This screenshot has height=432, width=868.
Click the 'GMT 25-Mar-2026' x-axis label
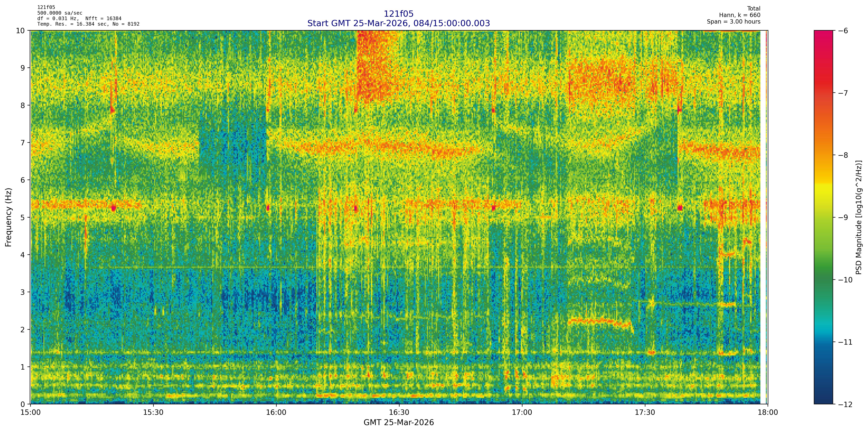coord(399,423)
